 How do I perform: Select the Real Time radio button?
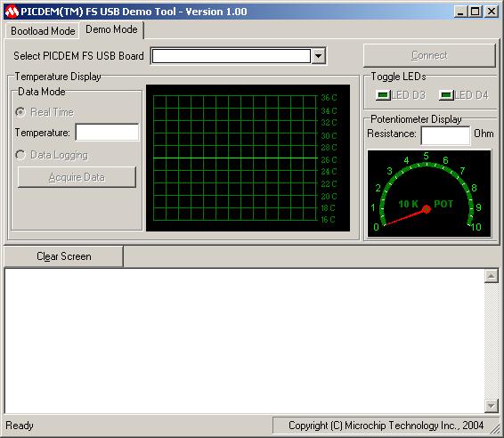[20, 112]
